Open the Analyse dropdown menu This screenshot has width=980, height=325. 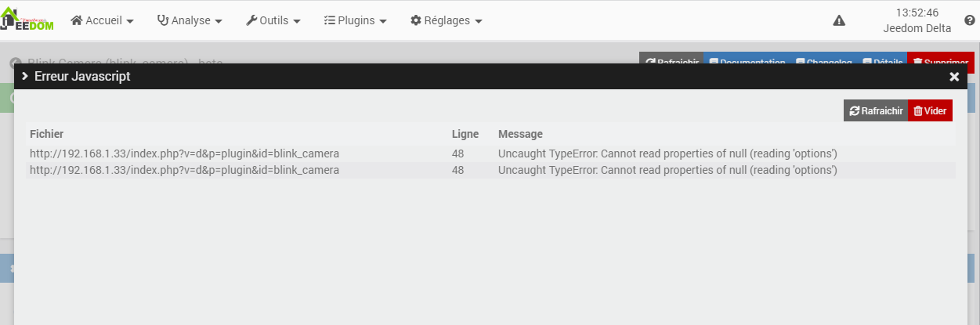pyautogui.click(x=190, y=21)
